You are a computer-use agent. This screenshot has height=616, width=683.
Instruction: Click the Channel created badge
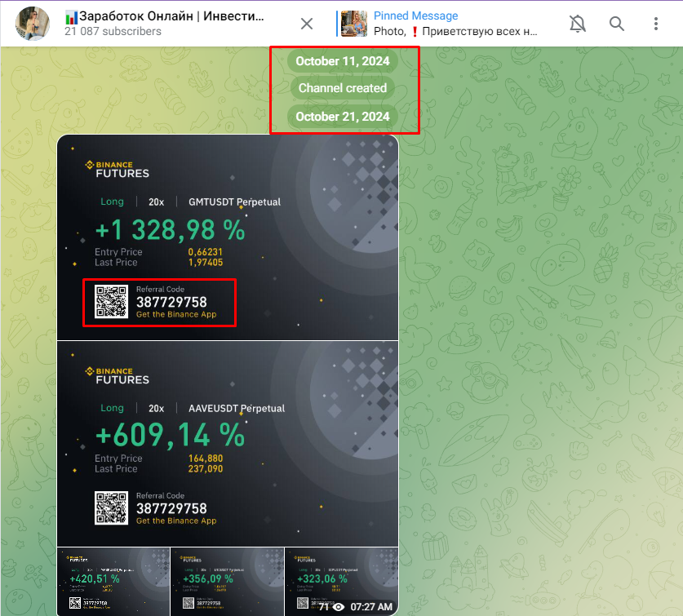point(342,88)
